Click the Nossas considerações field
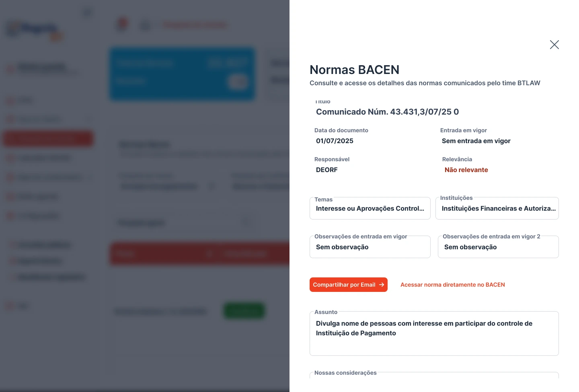Image resolution: width=579 pixels, height=392 pixels. click(x=434, y=375)
